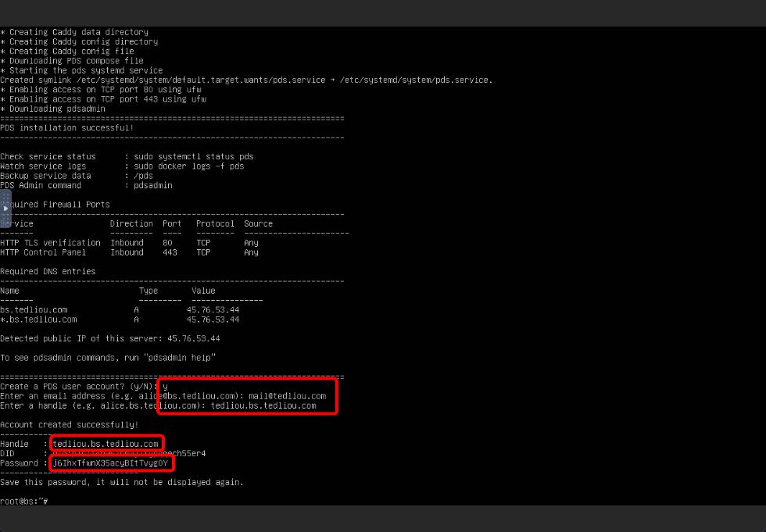Screen dimensions: 766x532
Task: Click the /pds backup data path
Action: click(143, 176)
